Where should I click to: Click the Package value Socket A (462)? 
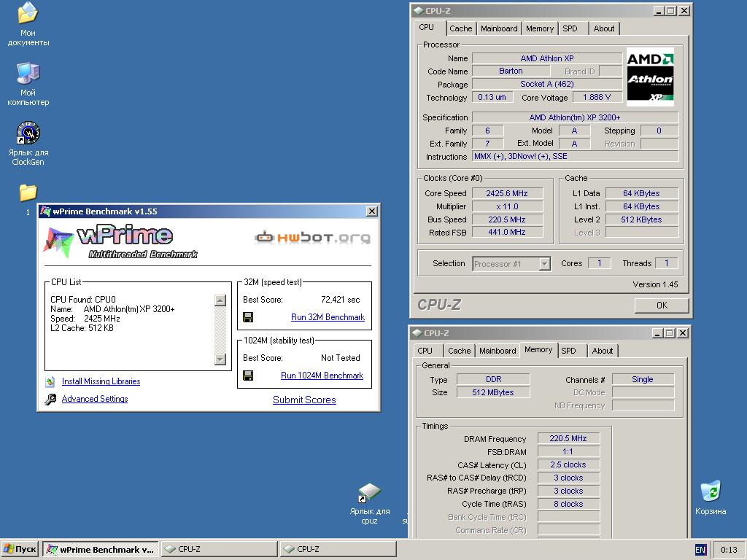pyautogui.click(x=547, y=85)
